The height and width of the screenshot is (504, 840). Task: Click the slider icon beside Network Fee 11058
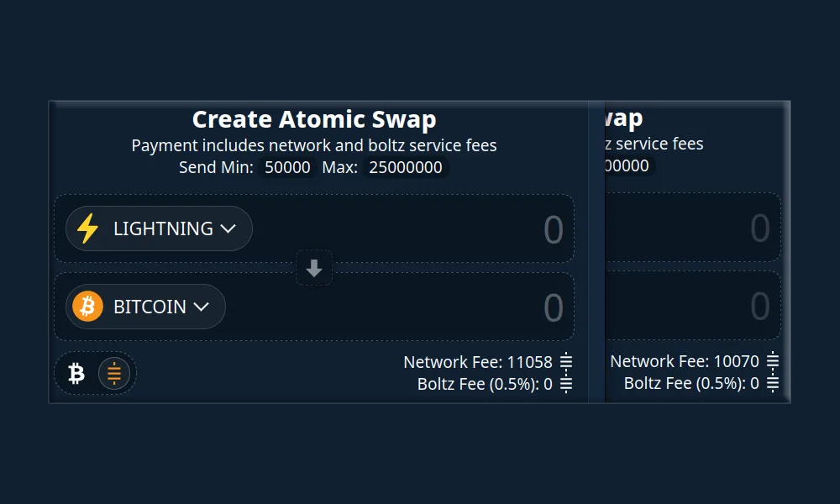pos(567,362)
